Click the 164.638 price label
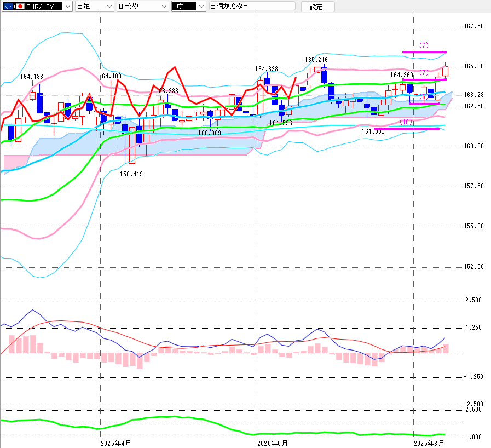Screen dimensions: 491x448 267,68
